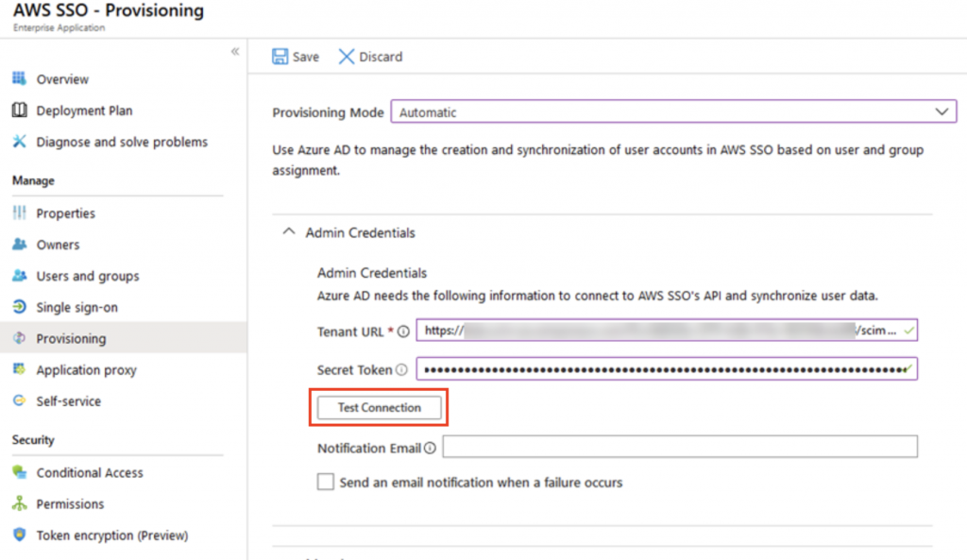Click the Properties bars icon
Image resolution: width=967 pixels, height=560 pixels.
coord(19,212)
